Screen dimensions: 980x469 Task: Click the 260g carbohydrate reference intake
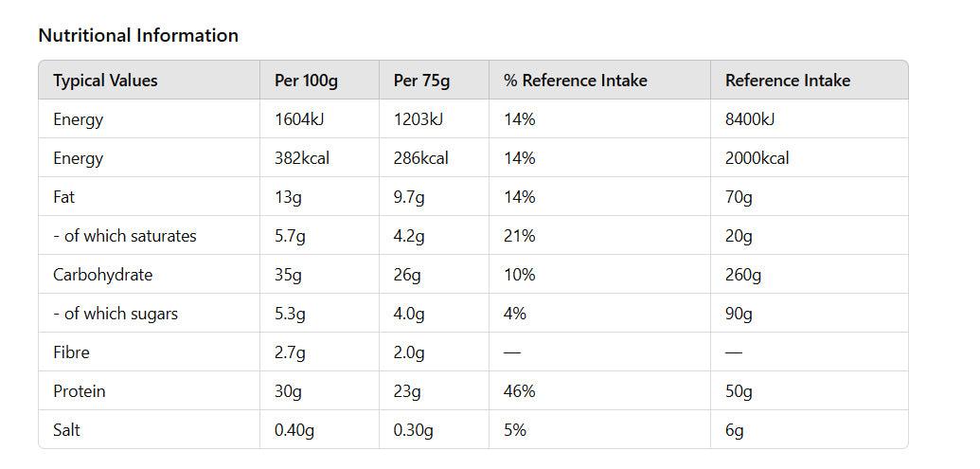pyautogui.click(x=743, y=275)
